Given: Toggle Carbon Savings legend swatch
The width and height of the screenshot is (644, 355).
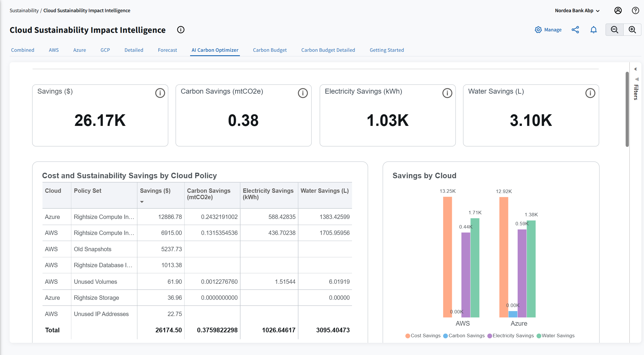Looking at the screenshot, I should [x=445, y=336].
